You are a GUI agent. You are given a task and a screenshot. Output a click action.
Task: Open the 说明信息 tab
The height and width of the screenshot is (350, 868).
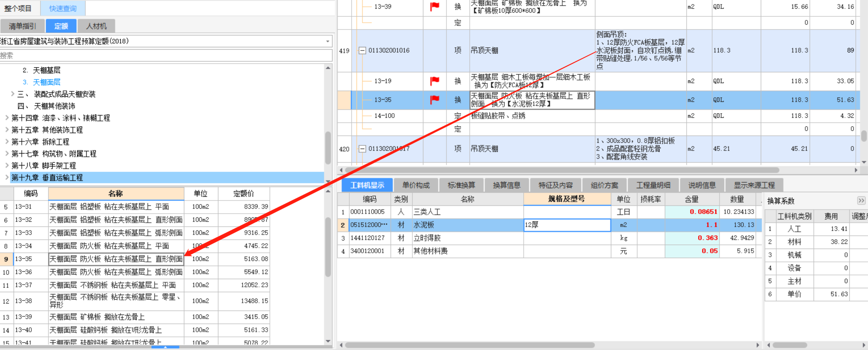pos(702,185)
